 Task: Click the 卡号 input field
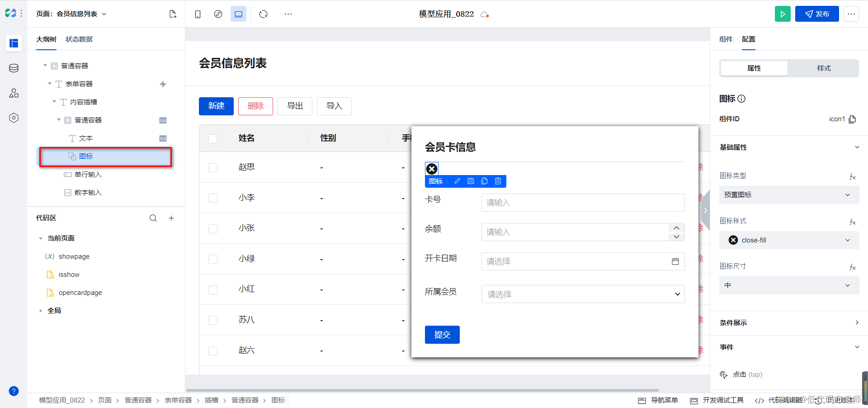coord(583,203)
